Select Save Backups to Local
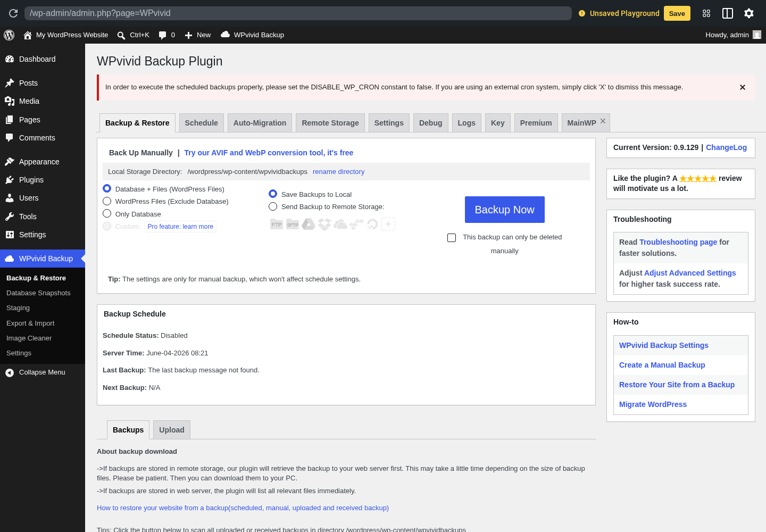The image size is (766, 532). 273,194
